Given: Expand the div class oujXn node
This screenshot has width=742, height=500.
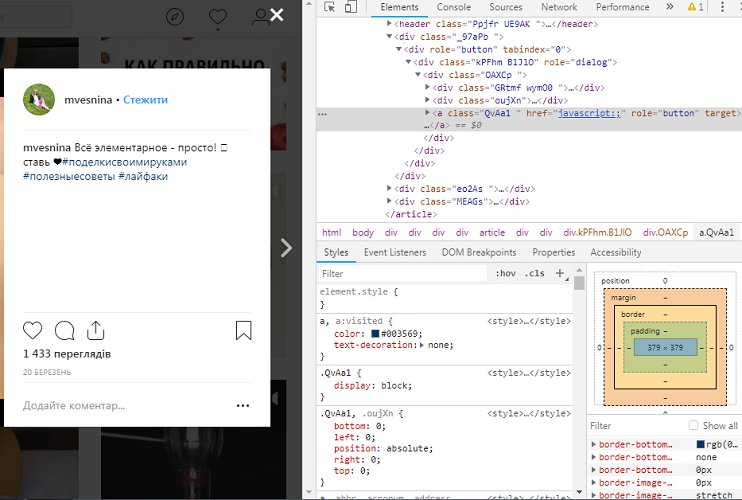Looking at the screenshot, I should tap(427, 100).
